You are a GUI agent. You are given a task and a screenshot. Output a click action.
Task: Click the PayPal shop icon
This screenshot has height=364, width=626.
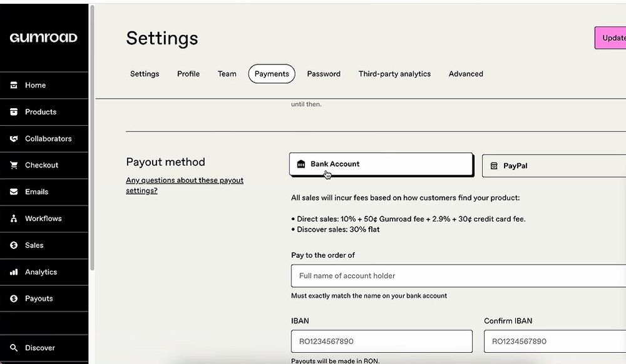494,166
